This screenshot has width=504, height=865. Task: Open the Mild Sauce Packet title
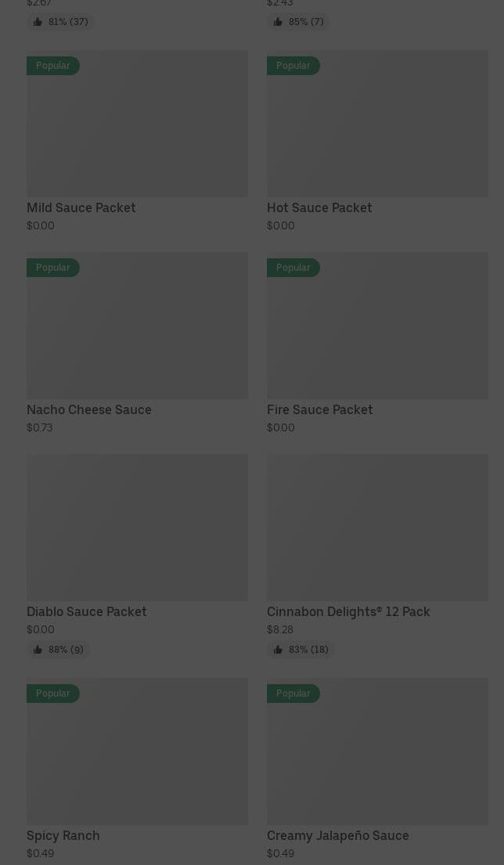81,207
